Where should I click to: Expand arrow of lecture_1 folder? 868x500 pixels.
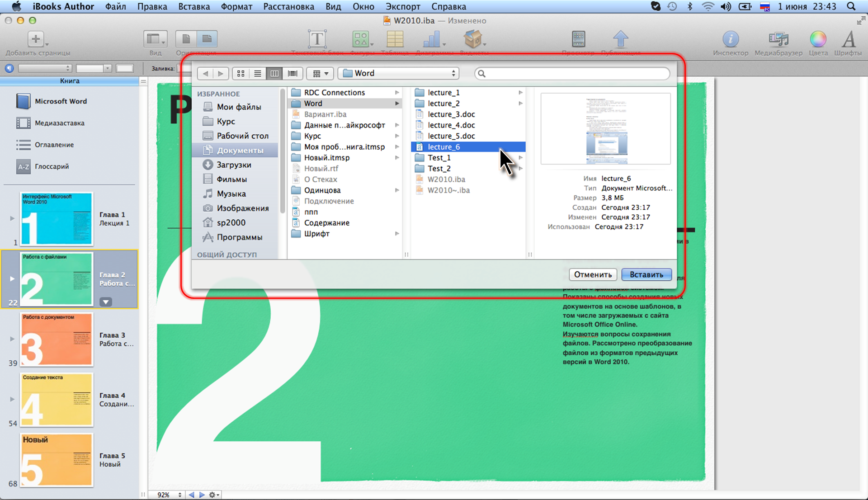(521, 92)
